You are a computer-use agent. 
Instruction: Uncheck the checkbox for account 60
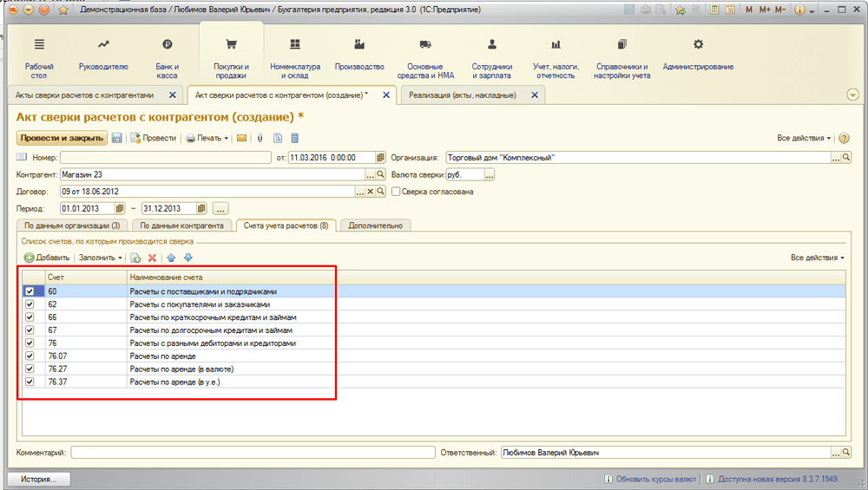pyautogui.click(x=30, y=291)
